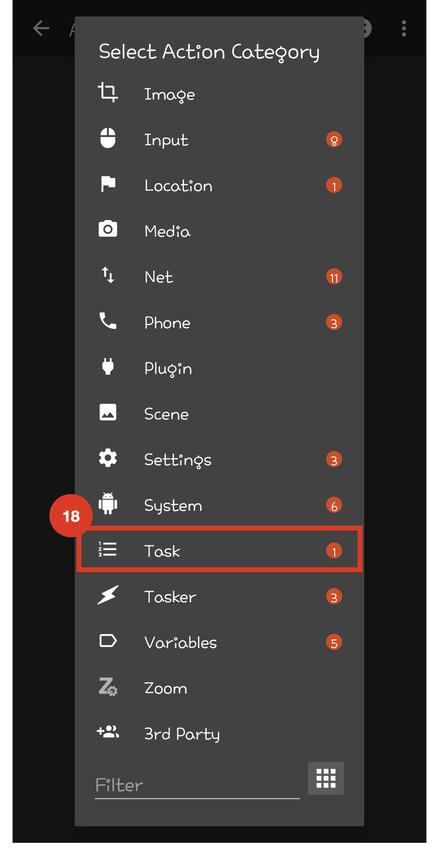This screenshot has width=439, height=868.
Task: Click the Image crop icon
Action: click(x=108, y=92)
